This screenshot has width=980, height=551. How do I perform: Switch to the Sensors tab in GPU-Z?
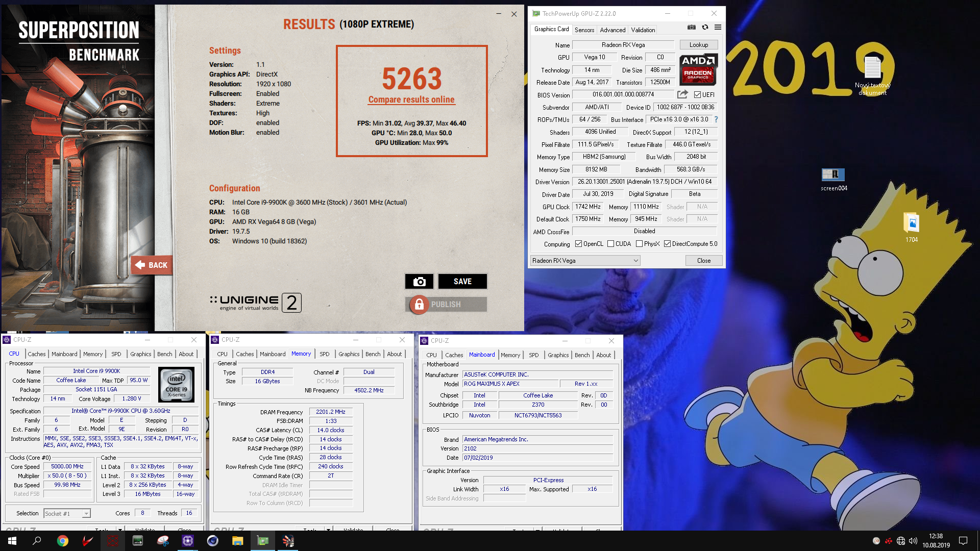point(584,30)
